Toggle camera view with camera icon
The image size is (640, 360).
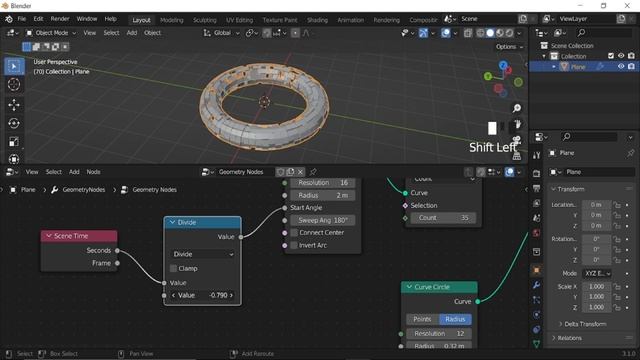tap(517, 140)
